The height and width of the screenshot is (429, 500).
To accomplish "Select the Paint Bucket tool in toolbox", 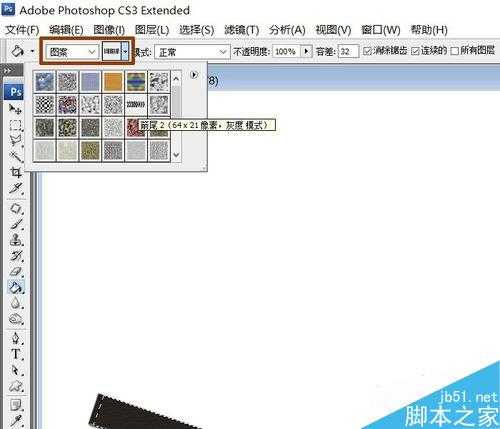I will pyautogui.click(x=15, y=287).
